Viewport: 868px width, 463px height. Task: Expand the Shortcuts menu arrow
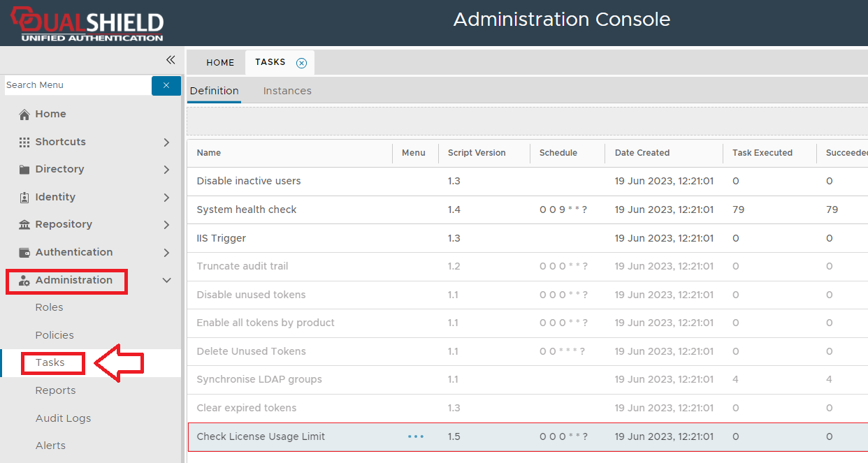pyautogui.click(x=166, y=142)
